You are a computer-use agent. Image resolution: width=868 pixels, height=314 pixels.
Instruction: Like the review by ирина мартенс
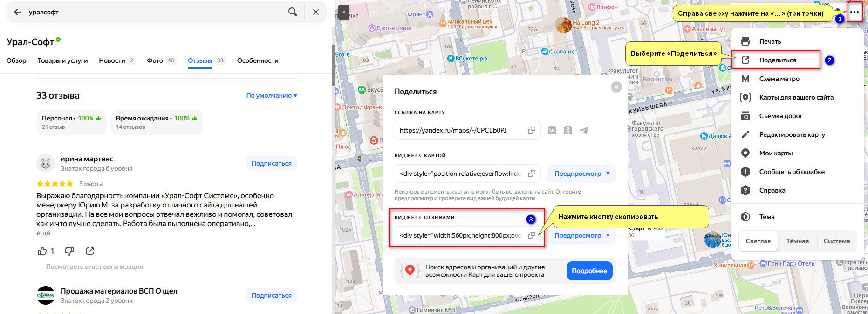(x=42, y=251)
